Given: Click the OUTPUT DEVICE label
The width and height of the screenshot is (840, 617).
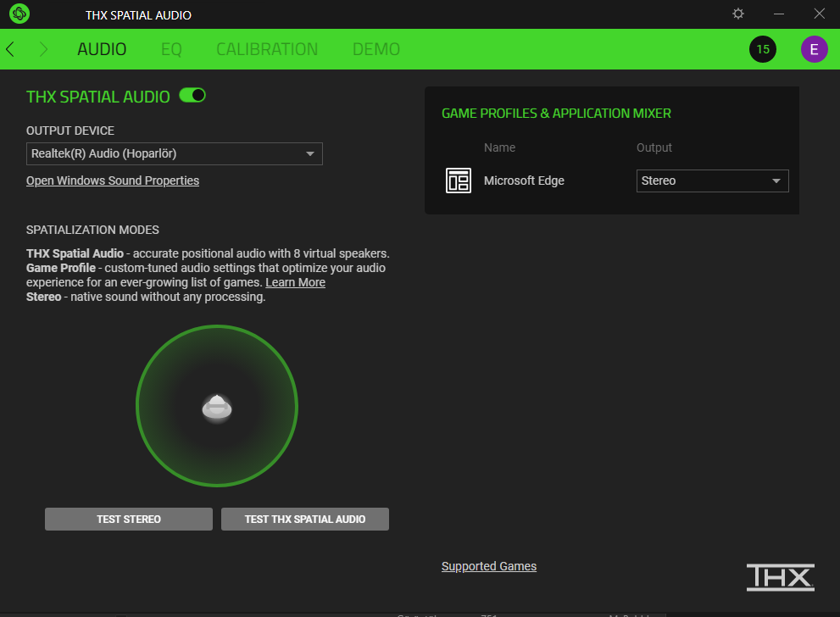Looking at the screenshot, I should pyautogui.click(x=70, y=131).
